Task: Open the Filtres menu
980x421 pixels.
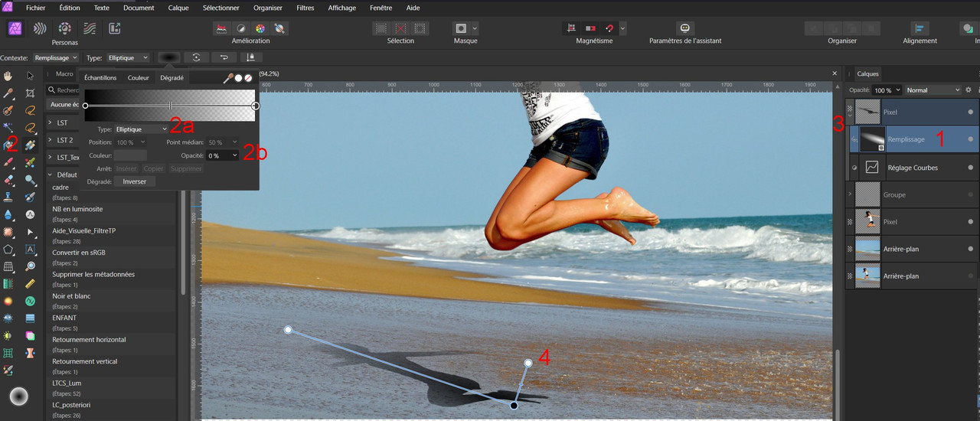Action: click(304, 8)
